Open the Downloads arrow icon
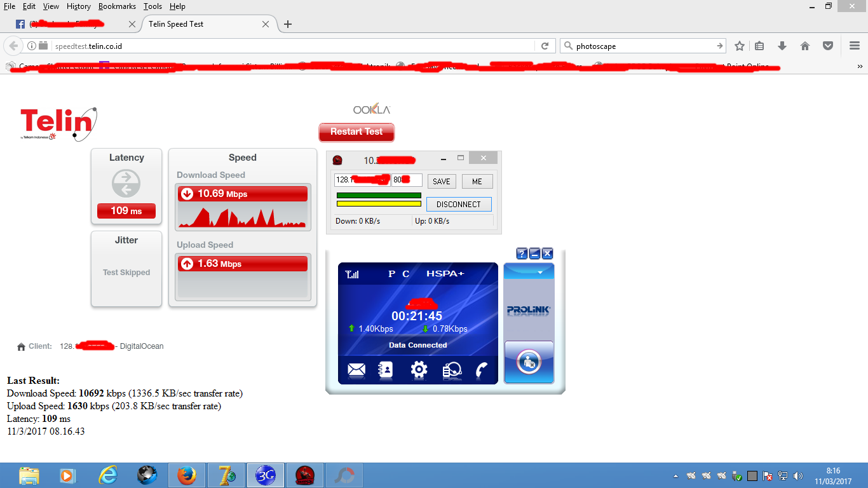The height and width of the screenshot is (488, 868). (x=782, y=46)
